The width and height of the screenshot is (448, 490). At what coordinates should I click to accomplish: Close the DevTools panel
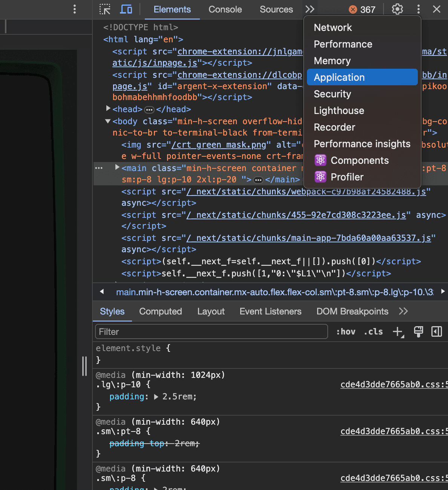click(437, 9)
